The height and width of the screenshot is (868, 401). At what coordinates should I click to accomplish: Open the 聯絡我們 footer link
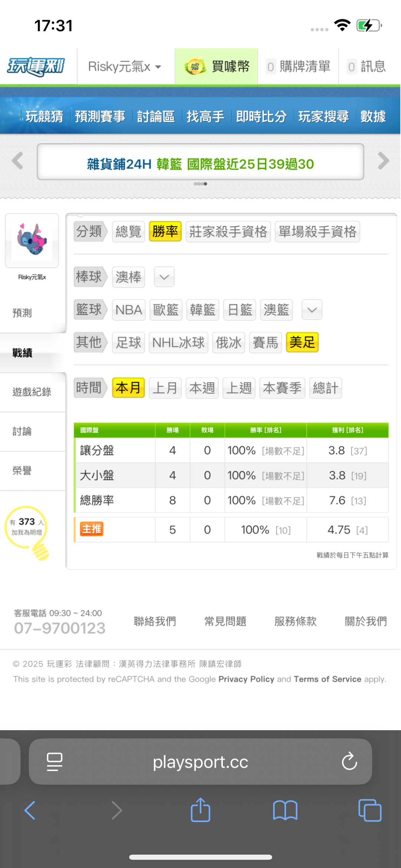click(155, 621)
